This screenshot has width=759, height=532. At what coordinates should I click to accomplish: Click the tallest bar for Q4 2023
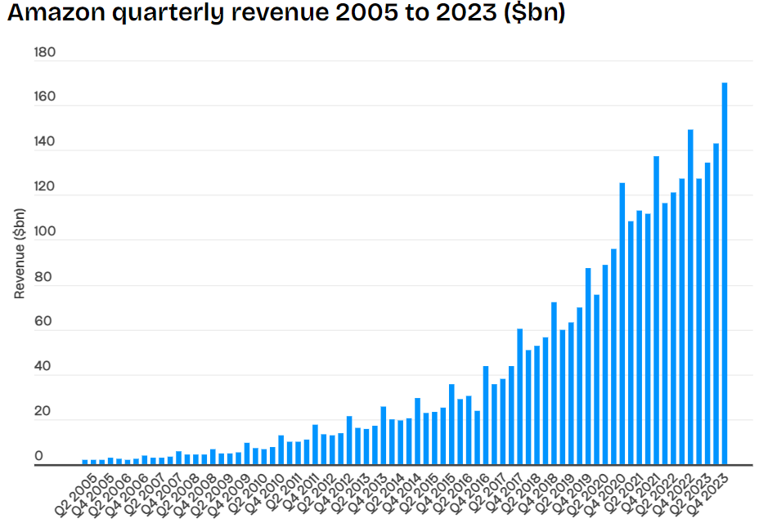725,274
